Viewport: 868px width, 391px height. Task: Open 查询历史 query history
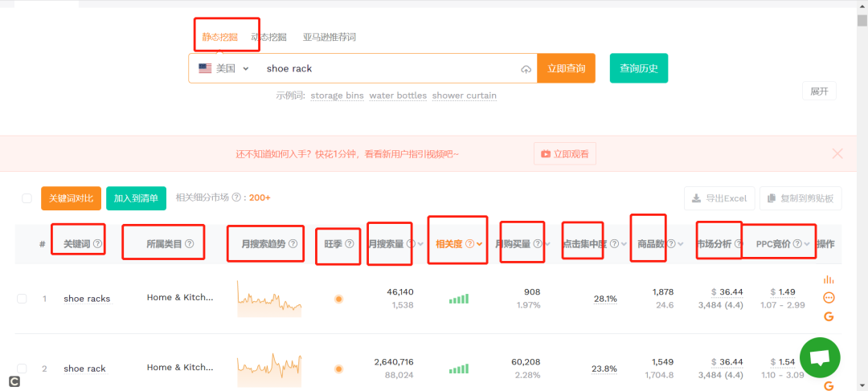pyautogui.click(x=639, y=68)
